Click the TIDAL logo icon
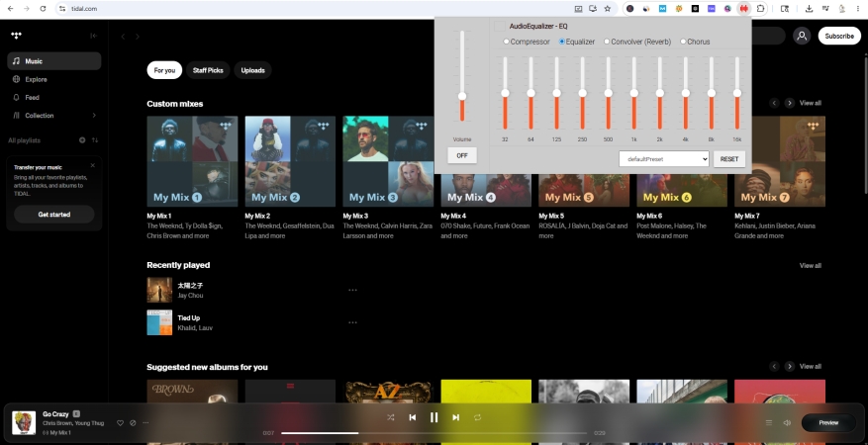The height and width of the screenshot is (445, 868). tap(16, 36)
